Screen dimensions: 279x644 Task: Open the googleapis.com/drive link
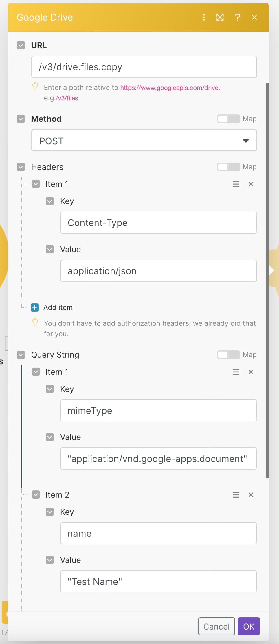click(x=170, y=88)
